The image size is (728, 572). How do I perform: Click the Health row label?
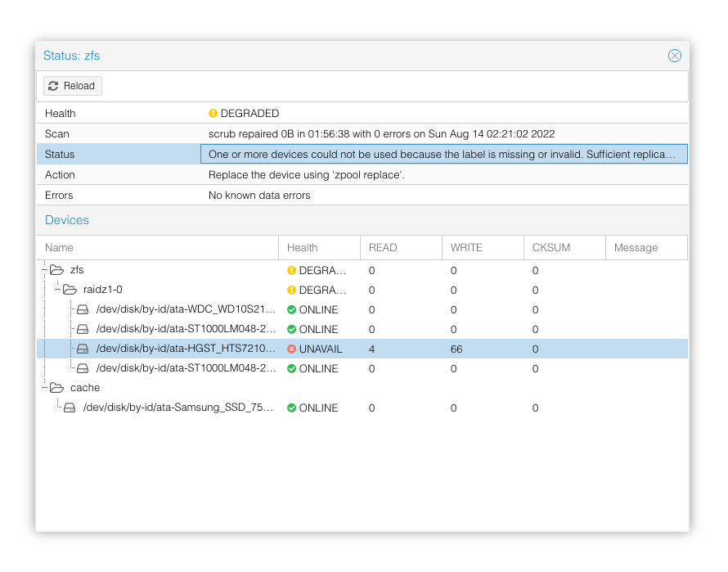(61, 114)
